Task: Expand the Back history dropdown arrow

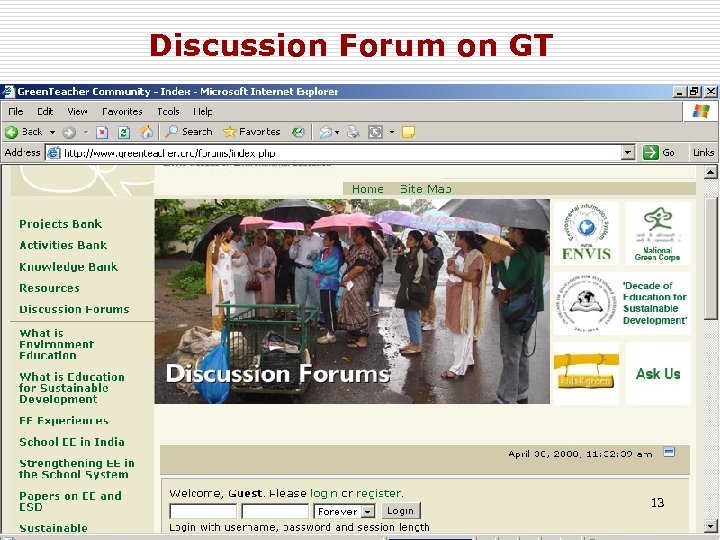Action: click(x=52, y=132)
